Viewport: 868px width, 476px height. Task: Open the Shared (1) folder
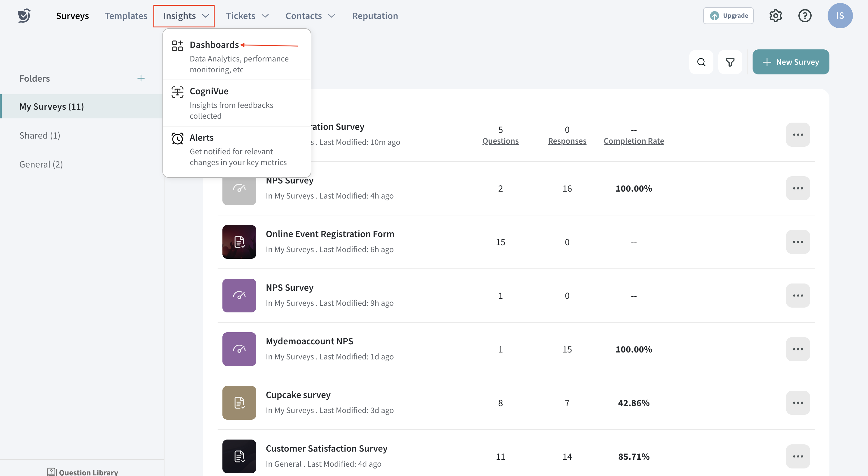[40, 135]
